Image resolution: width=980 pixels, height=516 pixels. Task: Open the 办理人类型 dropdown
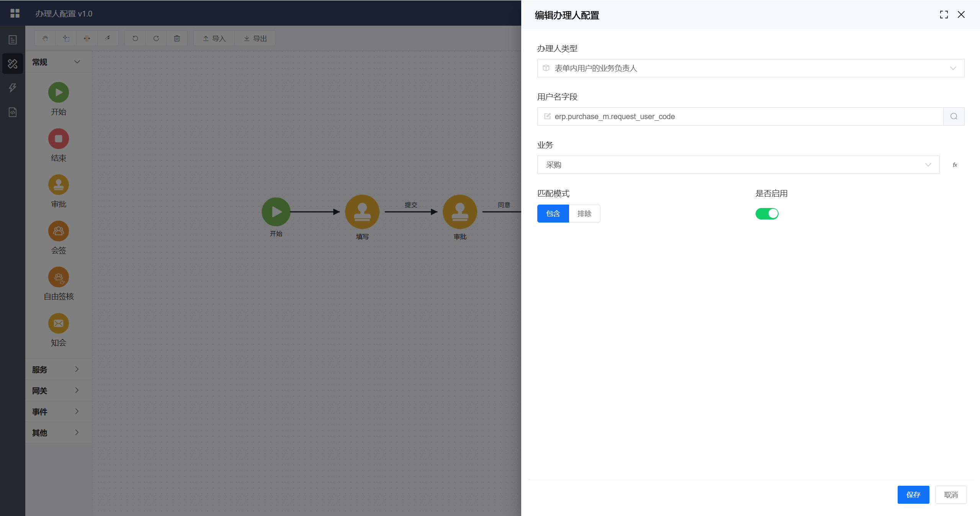[751, 68]
